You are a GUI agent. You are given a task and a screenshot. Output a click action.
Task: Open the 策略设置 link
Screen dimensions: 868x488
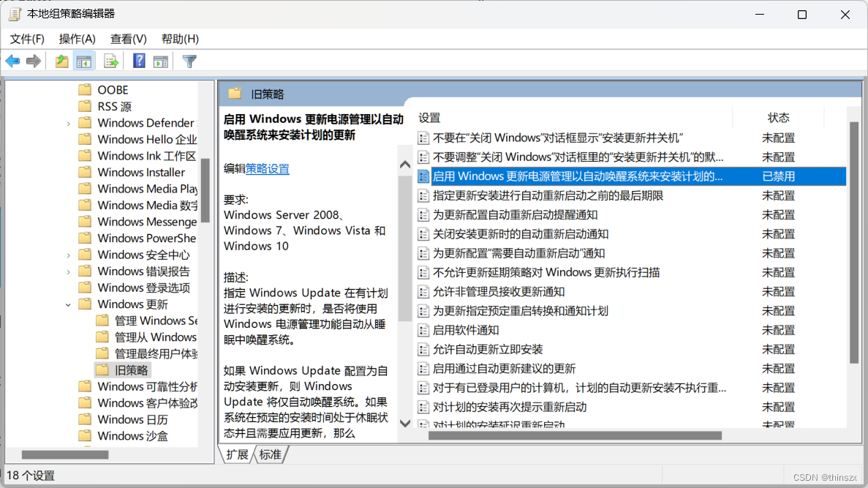tap(268, 169)
